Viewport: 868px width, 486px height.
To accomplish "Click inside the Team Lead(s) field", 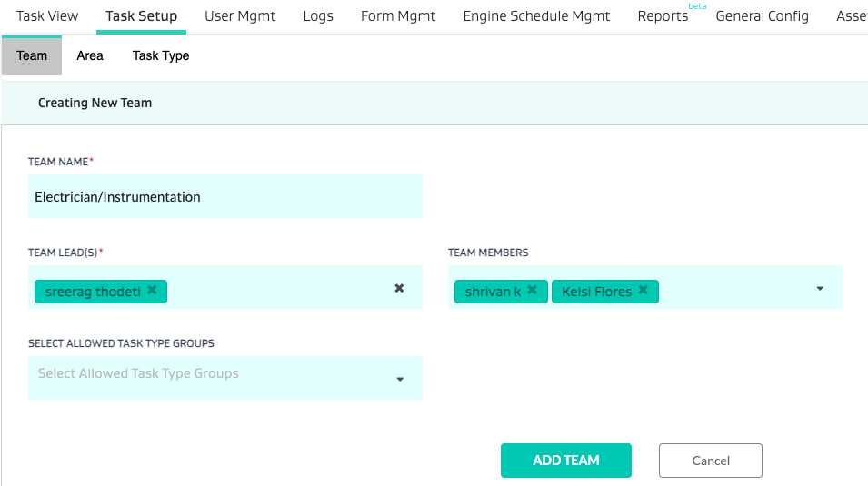I will 273,289.
